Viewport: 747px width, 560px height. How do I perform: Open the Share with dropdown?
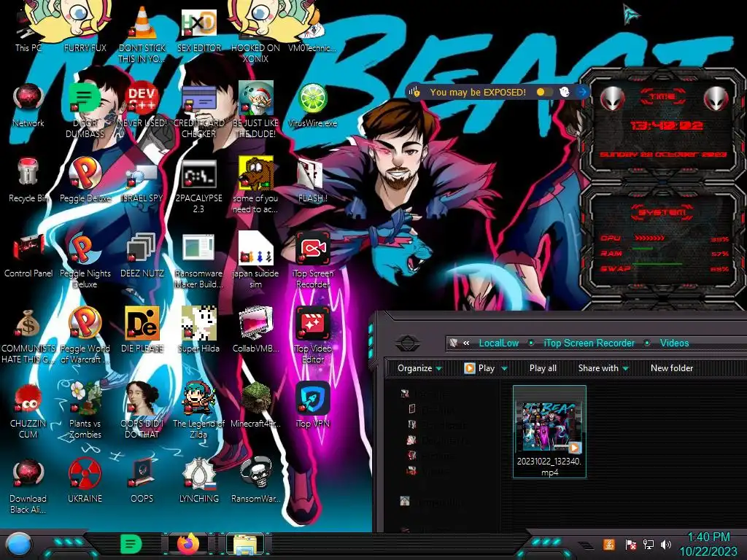(603, 368)
